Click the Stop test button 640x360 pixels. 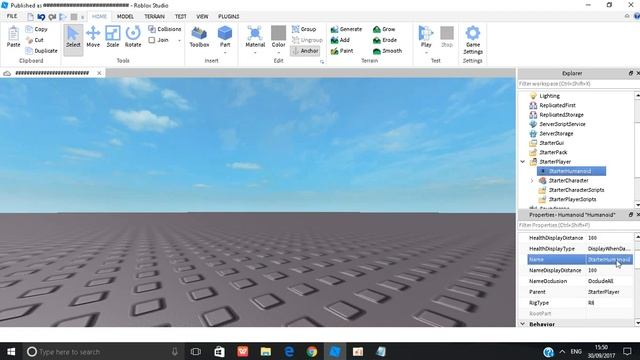pyautogui.click(x=447, y=37)
